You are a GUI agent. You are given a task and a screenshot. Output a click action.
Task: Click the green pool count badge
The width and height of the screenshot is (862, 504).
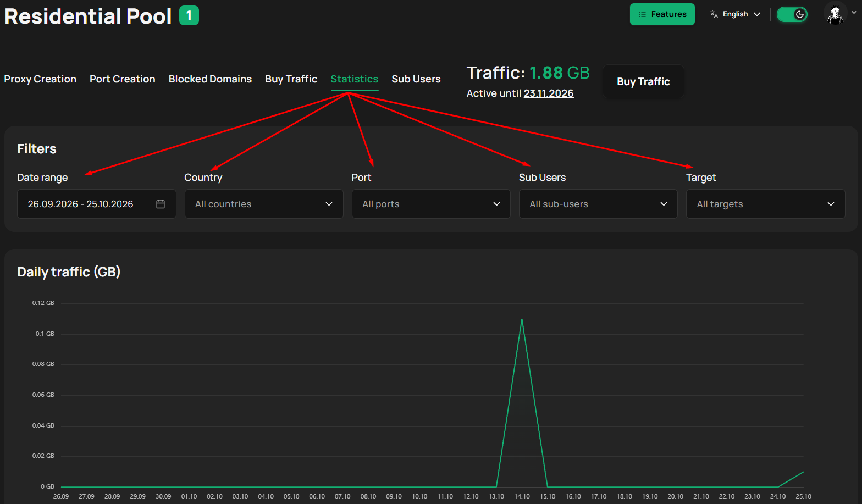(189, 15)
